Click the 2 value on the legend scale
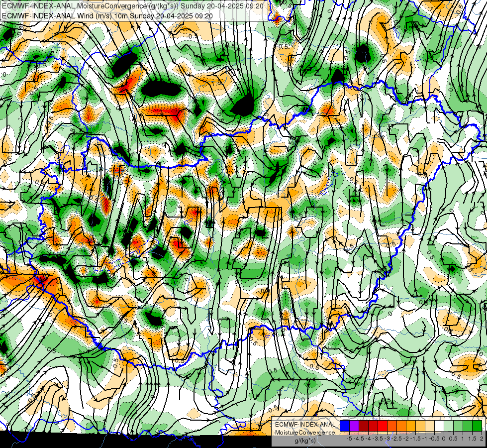 coord(482,439)
